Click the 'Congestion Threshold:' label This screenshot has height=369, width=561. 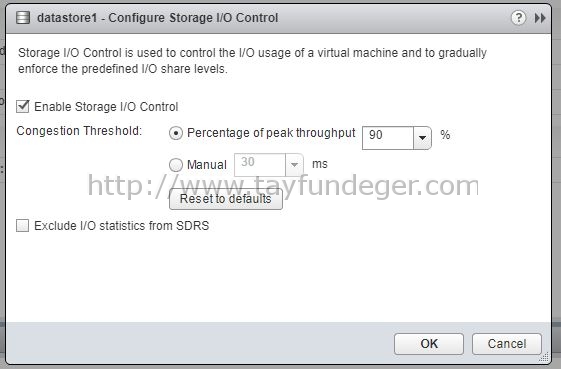(x=79, y=131)
